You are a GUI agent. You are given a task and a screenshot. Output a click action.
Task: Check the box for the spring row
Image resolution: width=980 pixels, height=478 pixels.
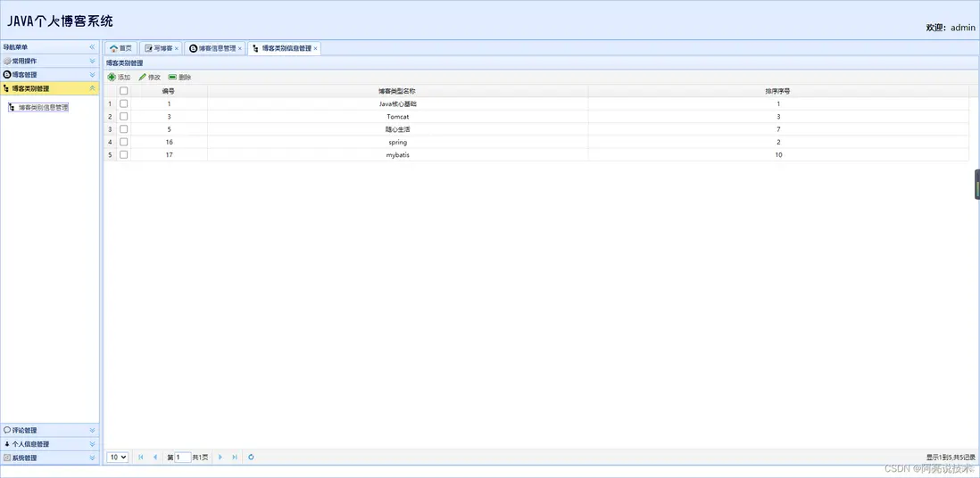[124, 142]
